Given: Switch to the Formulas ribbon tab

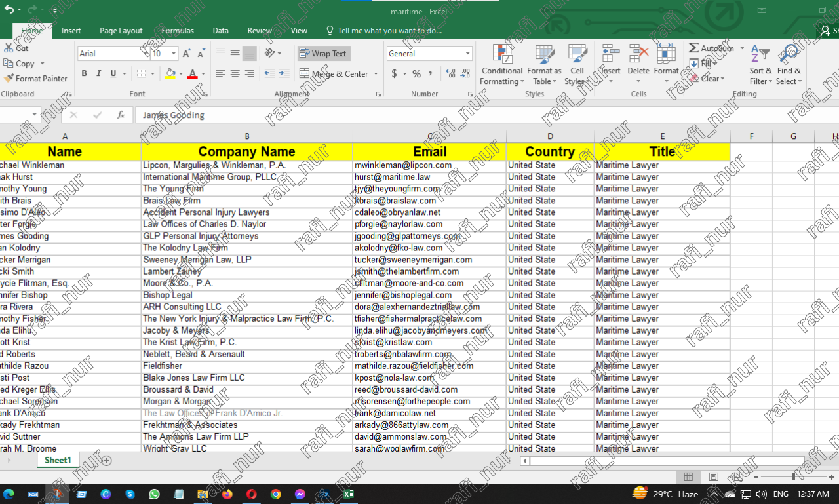Looking at the screenshot, I should (x=176, y=30).
